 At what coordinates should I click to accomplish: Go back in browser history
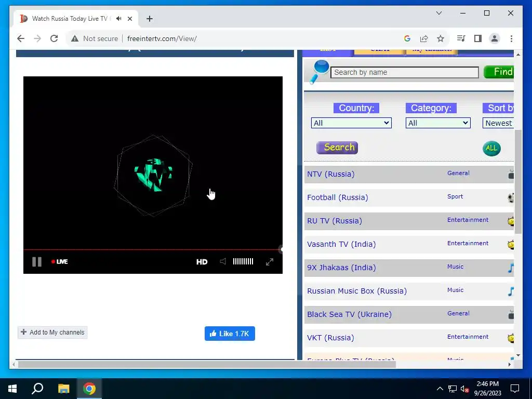pyautogui.click(x=21, y=38)
